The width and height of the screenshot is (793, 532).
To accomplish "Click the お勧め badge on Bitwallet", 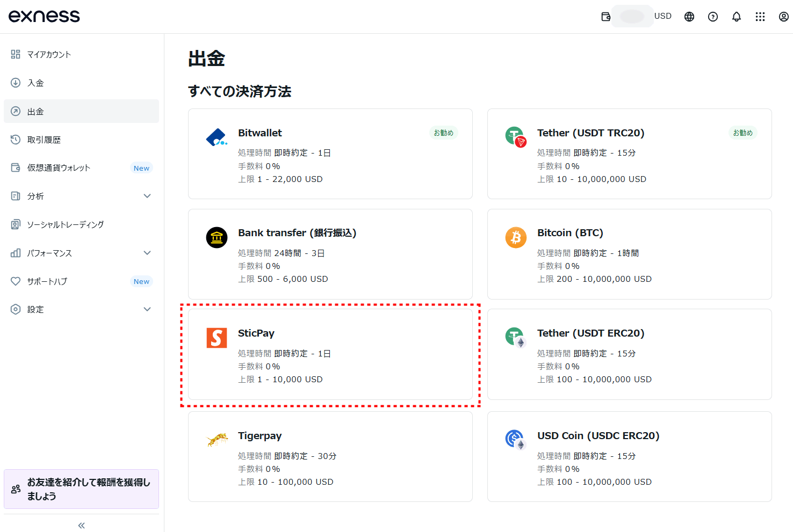I will tap(444, 133).
